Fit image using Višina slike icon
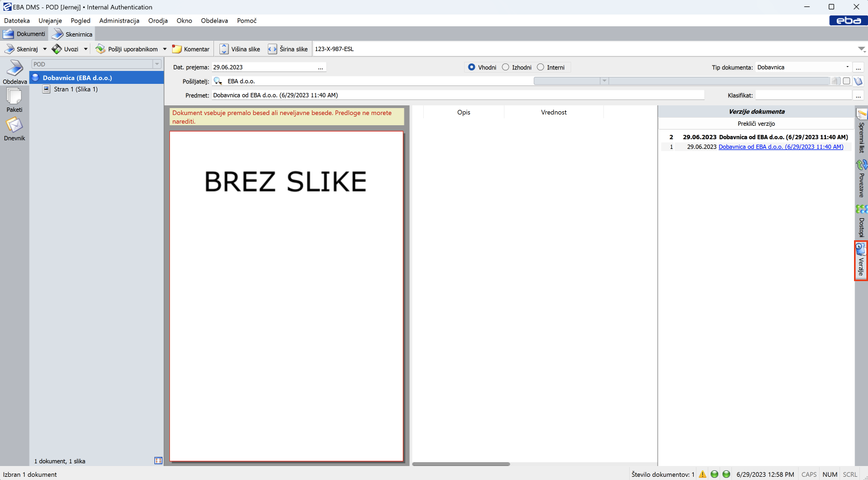Viewport: 868px width, 480px height. [224, 49]
